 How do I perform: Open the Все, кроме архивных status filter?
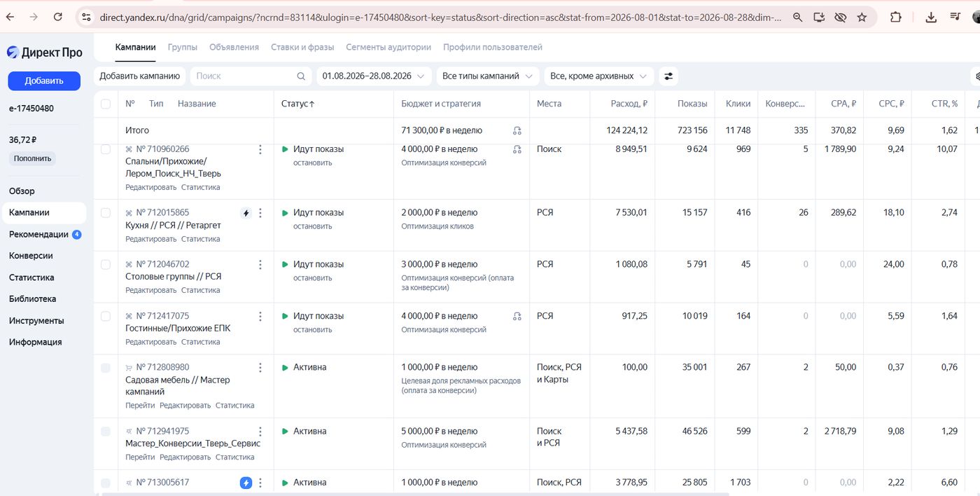point(599,76)
